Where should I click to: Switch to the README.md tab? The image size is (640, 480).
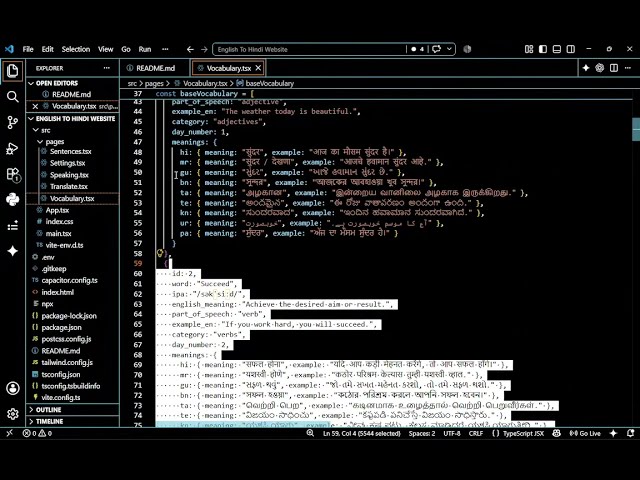point(155,68)
